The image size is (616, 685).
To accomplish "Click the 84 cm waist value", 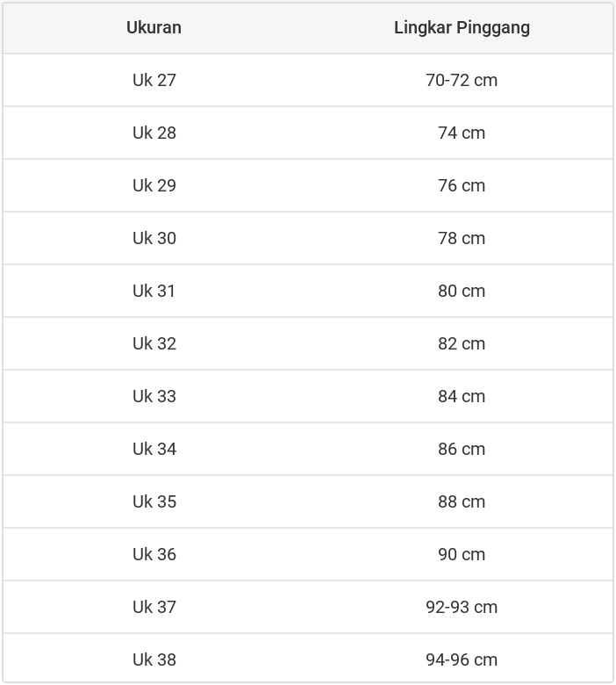I will pyautogui.click(x=462, y=396).
